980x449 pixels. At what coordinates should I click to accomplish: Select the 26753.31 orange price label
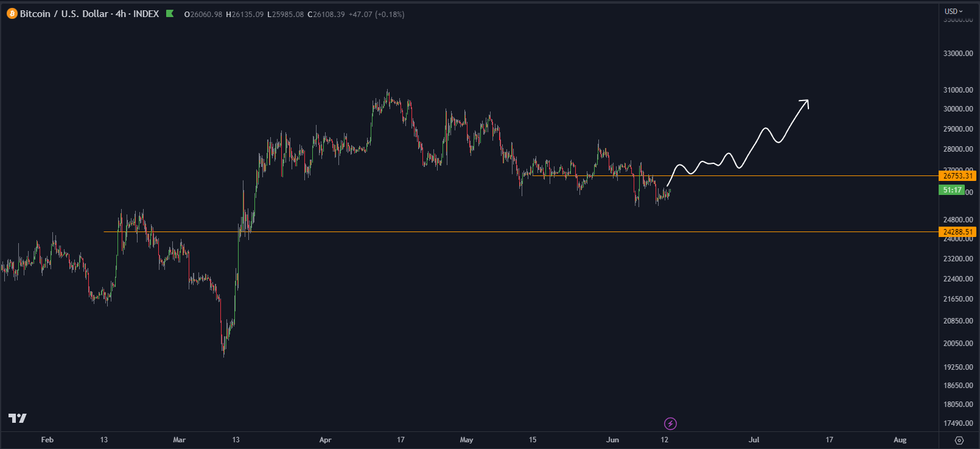click(x=957, y=176)
